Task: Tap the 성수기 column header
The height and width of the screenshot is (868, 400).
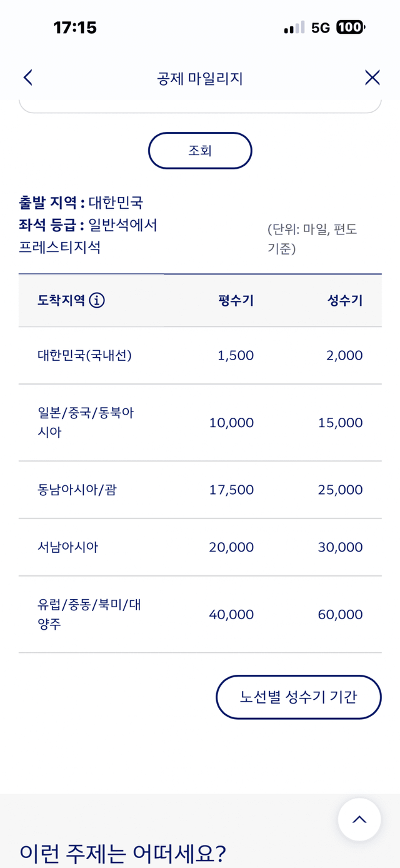Action: pyautogui.click(x=344, y=300)
